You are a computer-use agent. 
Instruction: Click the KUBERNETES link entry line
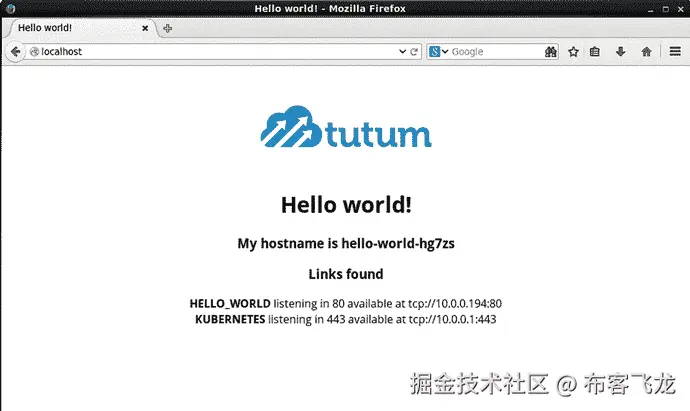coord(345,319)
